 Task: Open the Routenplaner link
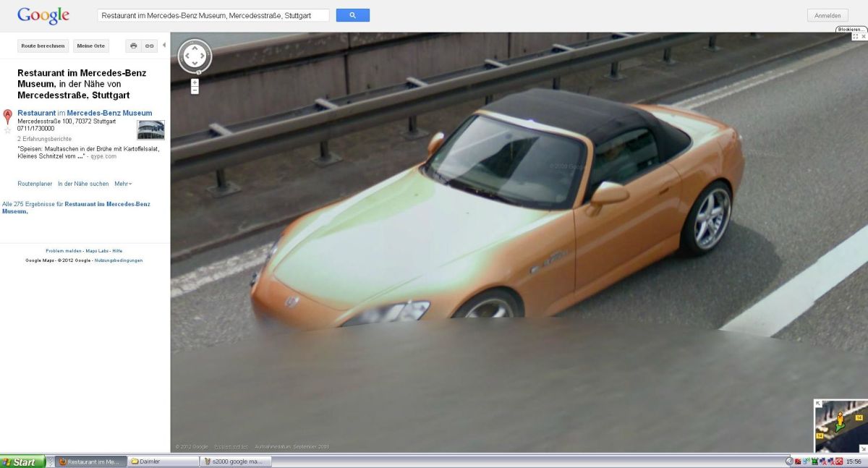(35, 184)
